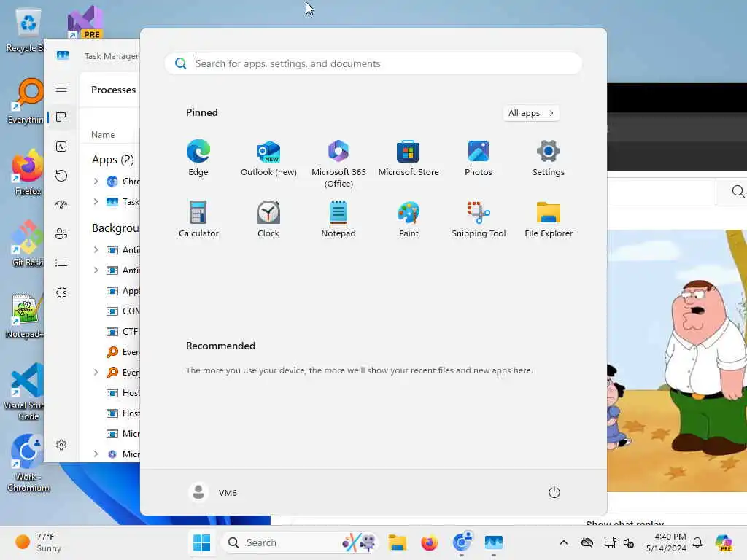This screenshot has width=747, height=560.
Task: Open Performance page in Task Manager sidebar
Action: pos(61,147)
